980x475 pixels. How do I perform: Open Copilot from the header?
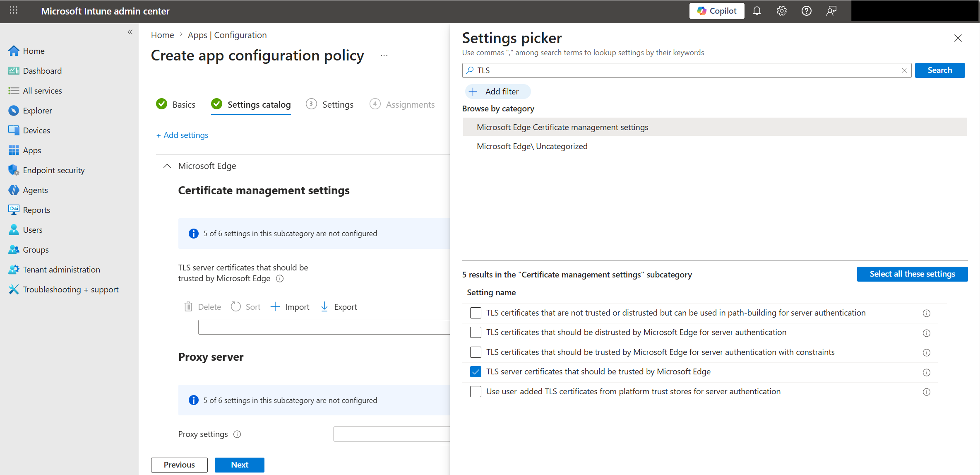[x=717, y=11]
